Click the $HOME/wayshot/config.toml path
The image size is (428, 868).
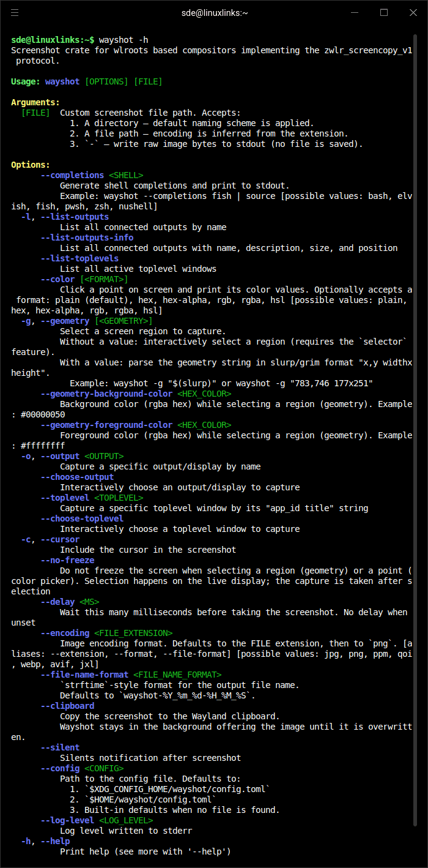coord(150,799)
